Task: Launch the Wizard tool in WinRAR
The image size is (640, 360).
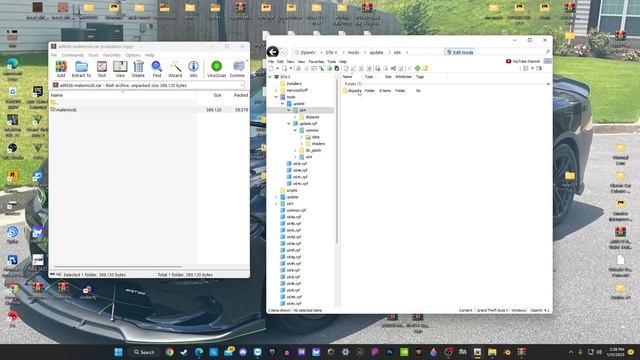Action: tap(175, 69)
